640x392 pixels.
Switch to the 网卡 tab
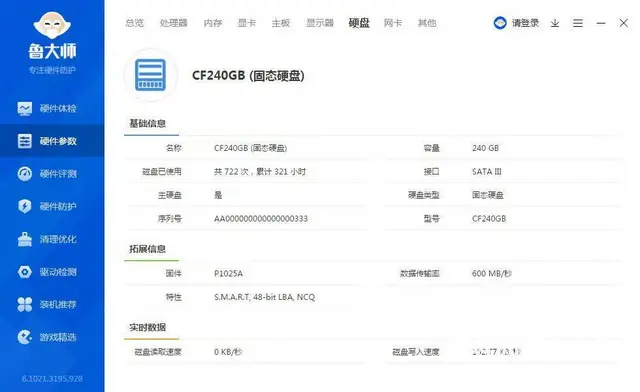coord(393,23)
